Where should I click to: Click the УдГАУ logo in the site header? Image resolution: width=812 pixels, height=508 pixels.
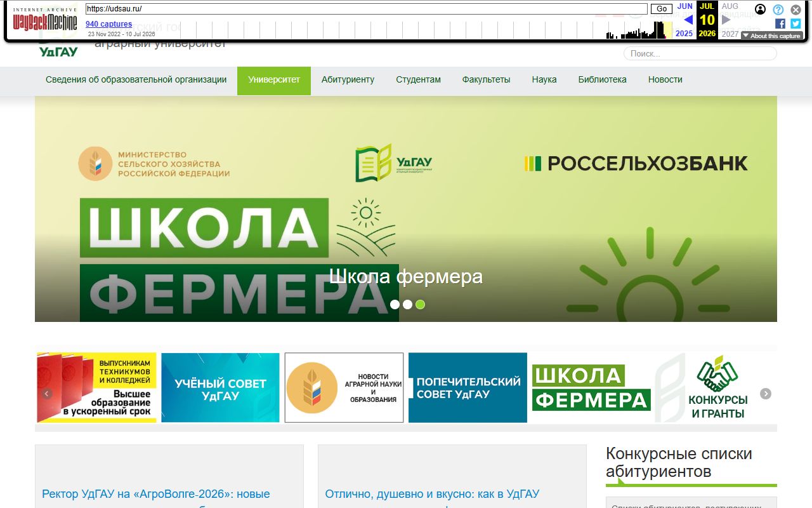click(x=58, y=51)
